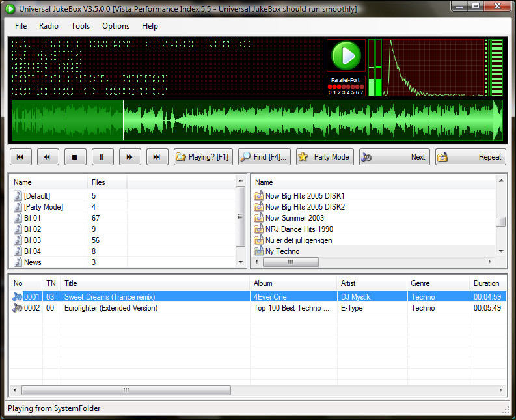Click the Playing? [F1] button

pyautogui.click(x=203, y=157)
